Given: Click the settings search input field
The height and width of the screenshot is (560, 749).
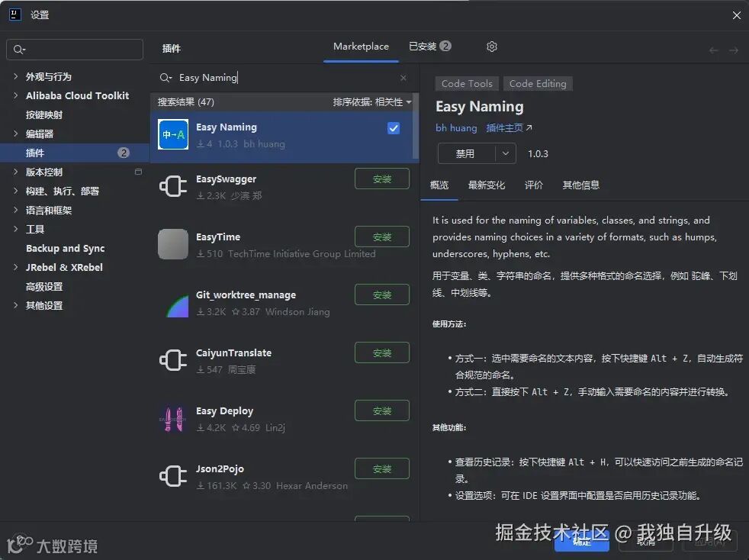Looking at the screenshot, I should [x=75, y=50].
